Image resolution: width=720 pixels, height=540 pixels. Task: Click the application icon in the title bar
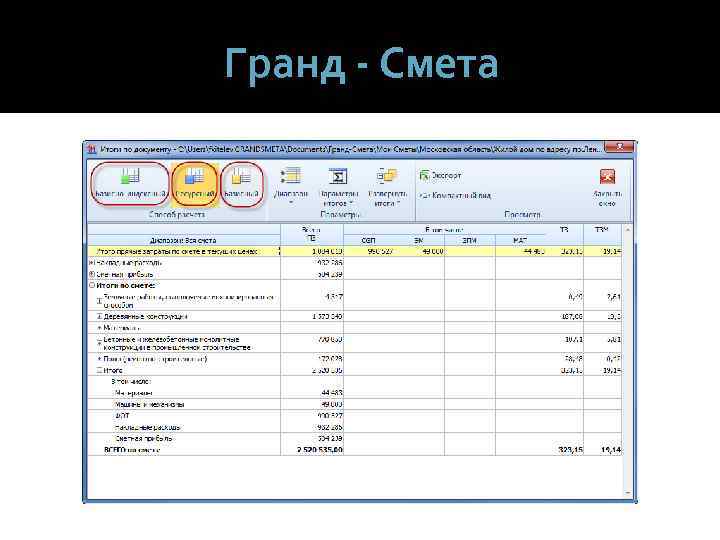coord(92,149)
